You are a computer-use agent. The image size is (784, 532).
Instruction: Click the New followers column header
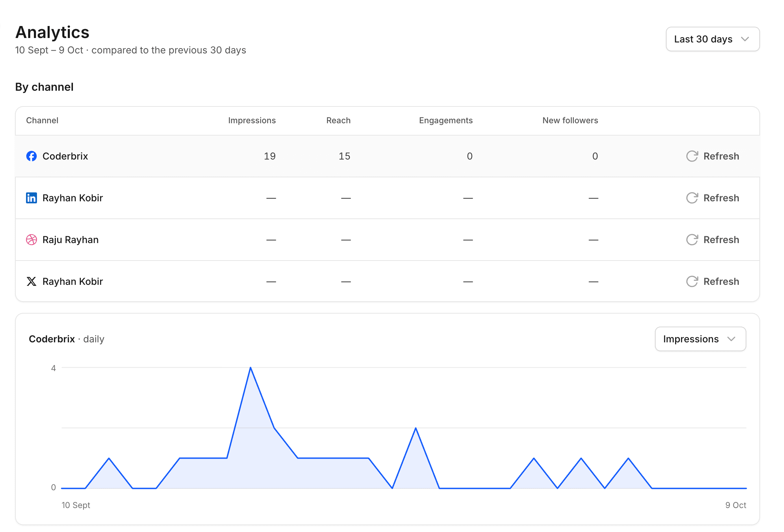pos(570,121)
